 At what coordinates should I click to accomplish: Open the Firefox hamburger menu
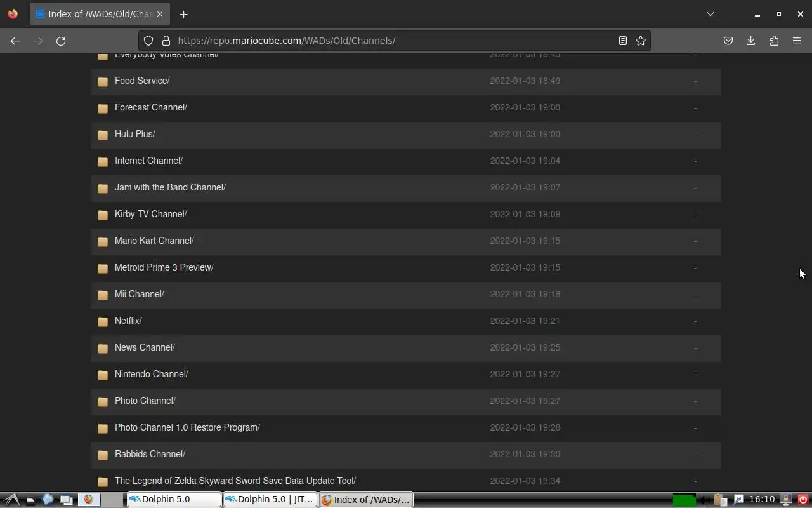797,41
